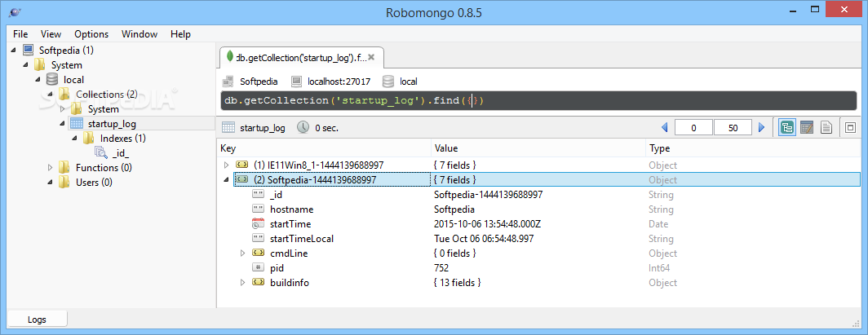Click value 'Tue Oct 06 06:54:48.997'

(485, 239)
